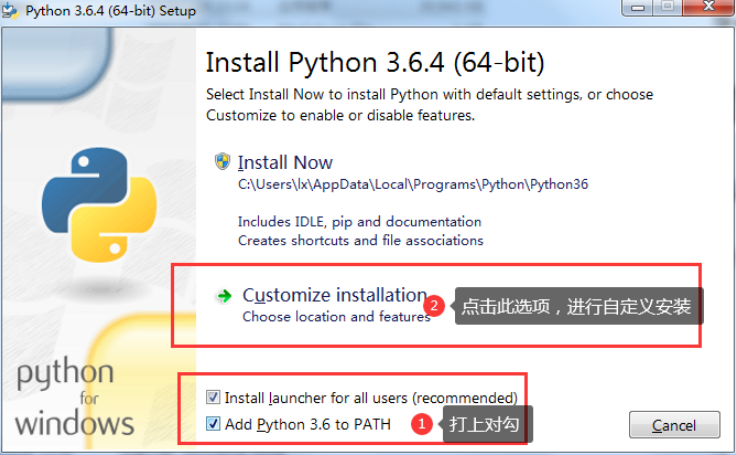Click the 'Install Python 3.6.4 (64-bit)' heading
The width and height of the screenshot is (736, 455).
click(x=375, y=62)
